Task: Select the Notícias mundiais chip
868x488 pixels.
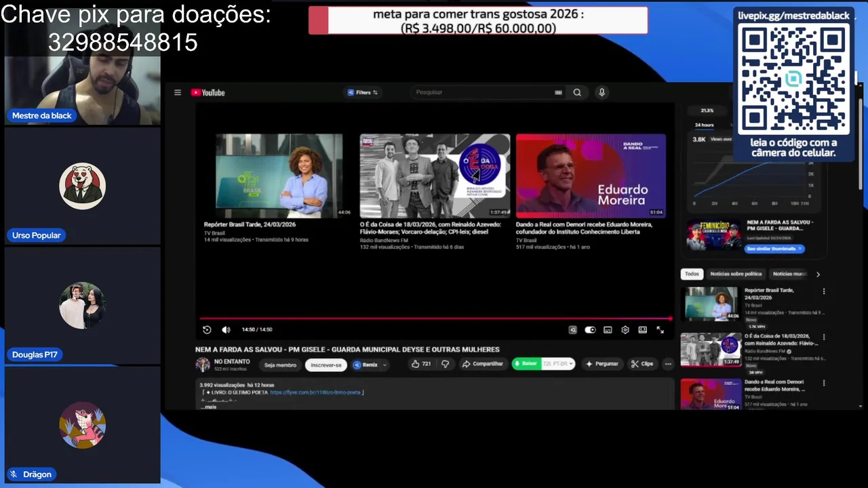Action: (789, 274)
